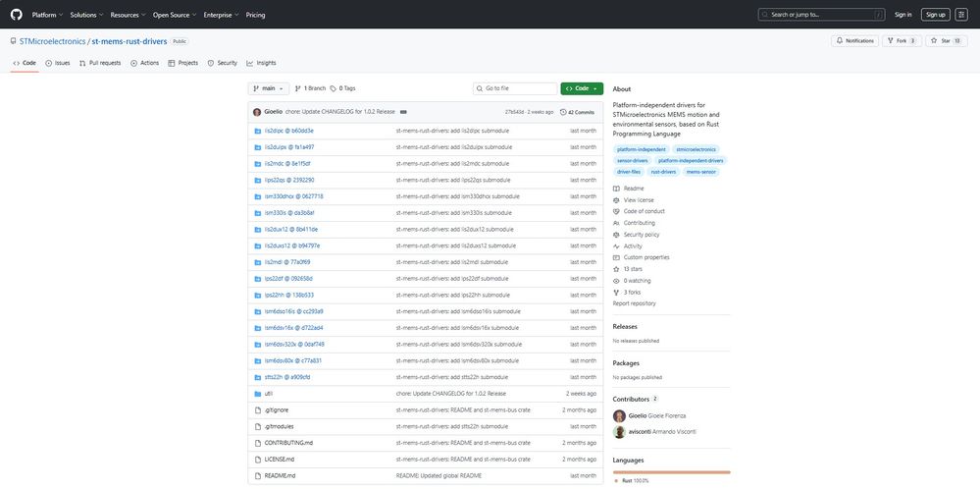Viewport: 980px width, 489px height.
Task: Click the GitHub logo icon
Action: (x=17, y=15)
